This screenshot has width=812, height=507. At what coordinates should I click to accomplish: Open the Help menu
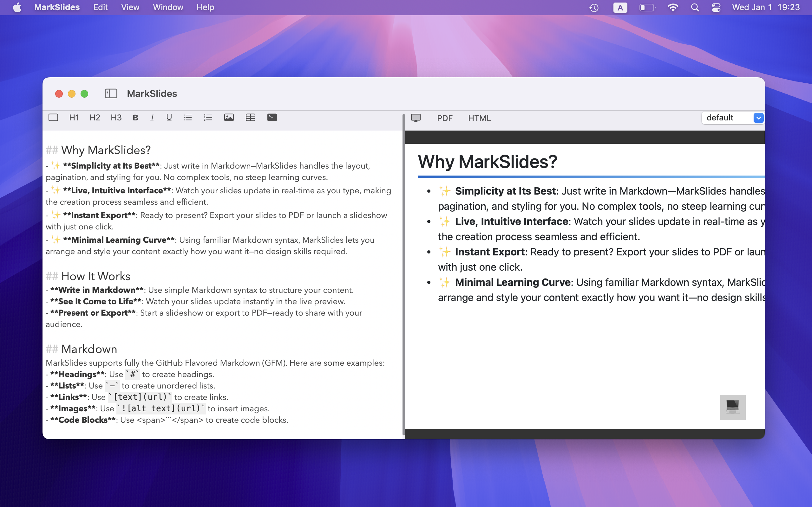[205, 7]
